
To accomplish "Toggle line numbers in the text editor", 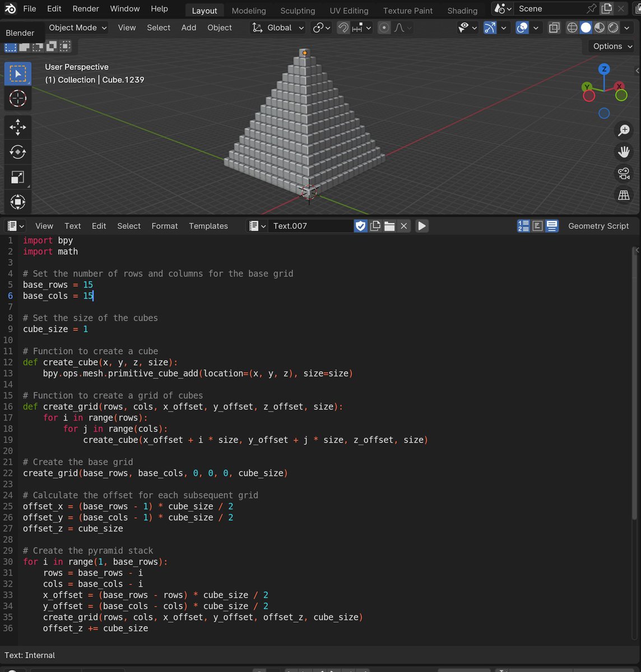I will click(523, 226).
